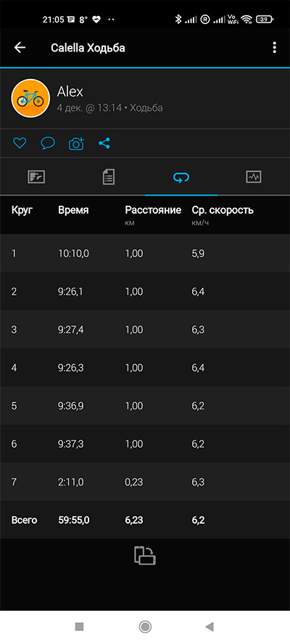Select lap 5 row with 9:36,9
This screenshot has width=290, height=644.
(145, 406)
